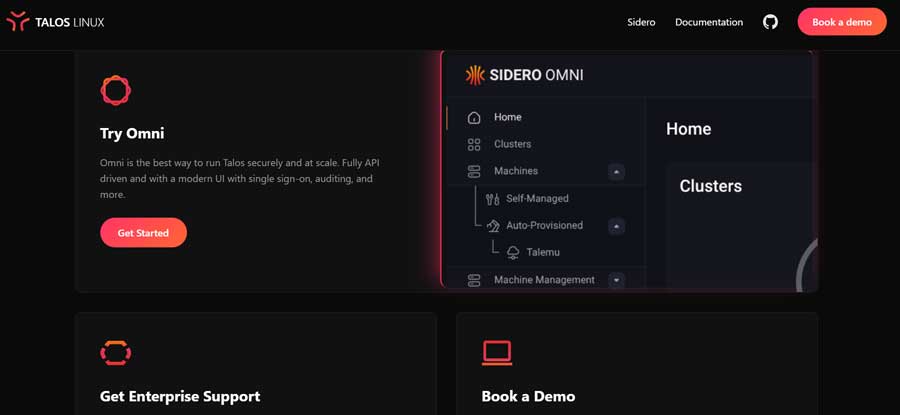Collapse the Auto-Provisioned chevron
This screenshot has height=415, width=900.
(617, 226)
